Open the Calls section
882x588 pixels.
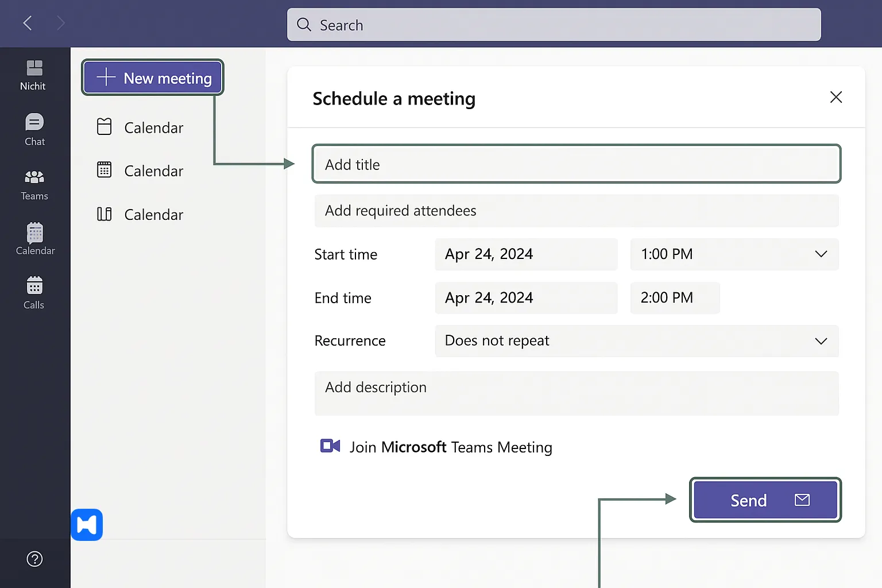tap(34, 292)
